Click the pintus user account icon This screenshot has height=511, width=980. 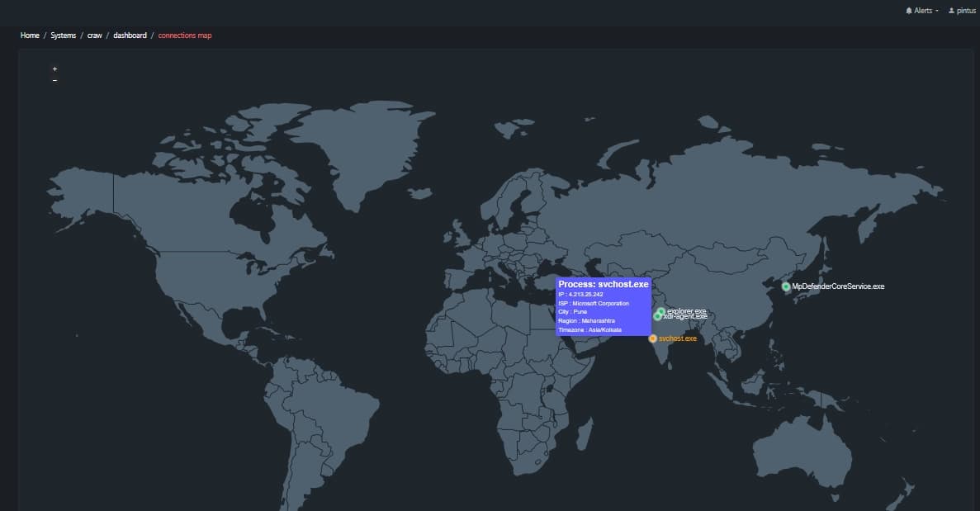[949, 11]
